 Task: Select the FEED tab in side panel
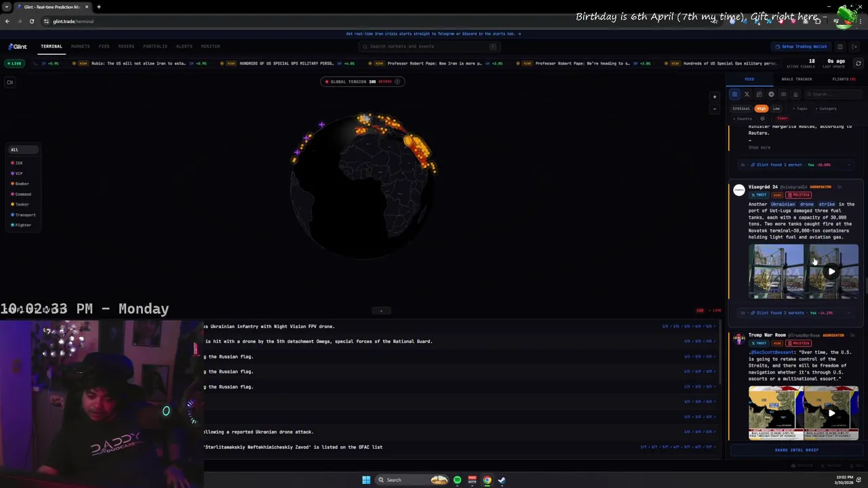[x=749, y=79]
